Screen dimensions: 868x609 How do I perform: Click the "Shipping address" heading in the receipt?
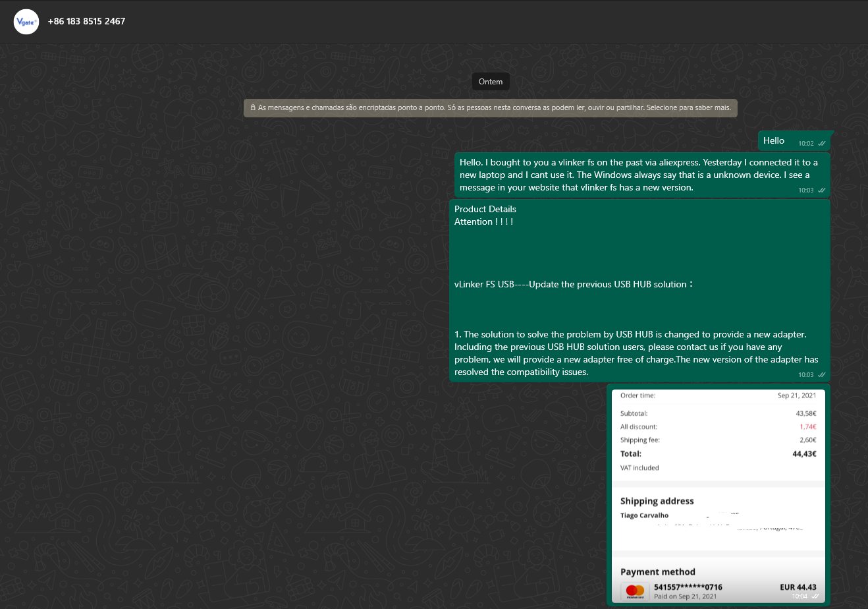(657, 501)
